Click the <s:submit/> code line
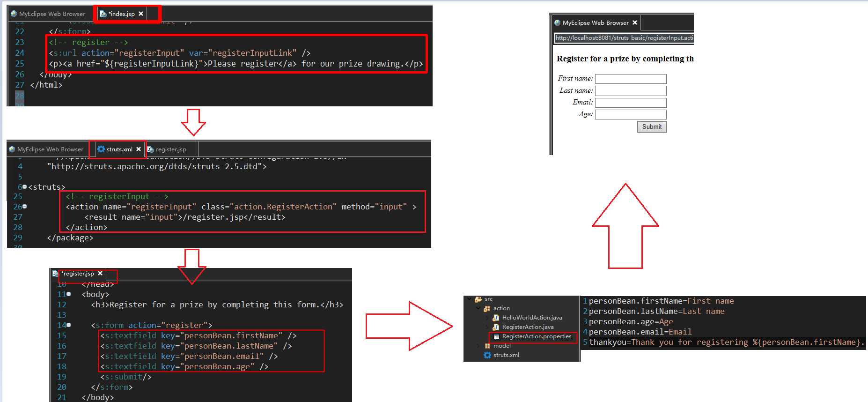The height and width of the screenshot is (402, 868). [x=126, y=377]
